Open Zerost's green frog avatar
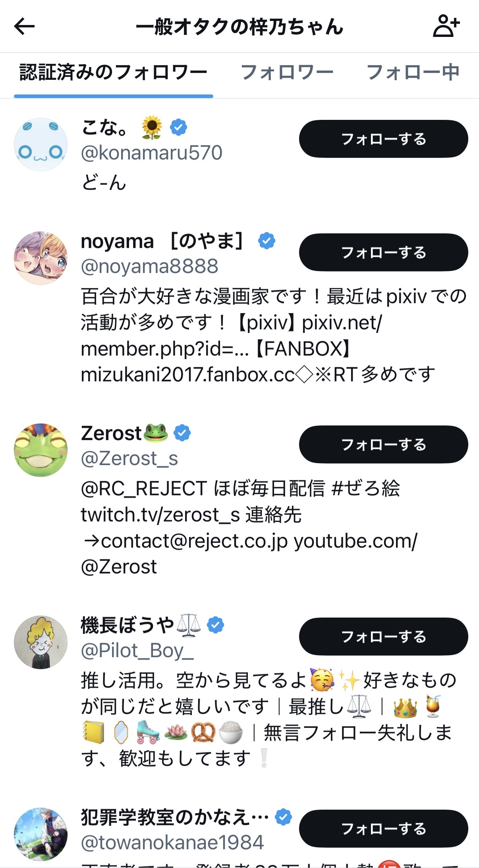The image size is (479, 868). [x=41, y=450]
